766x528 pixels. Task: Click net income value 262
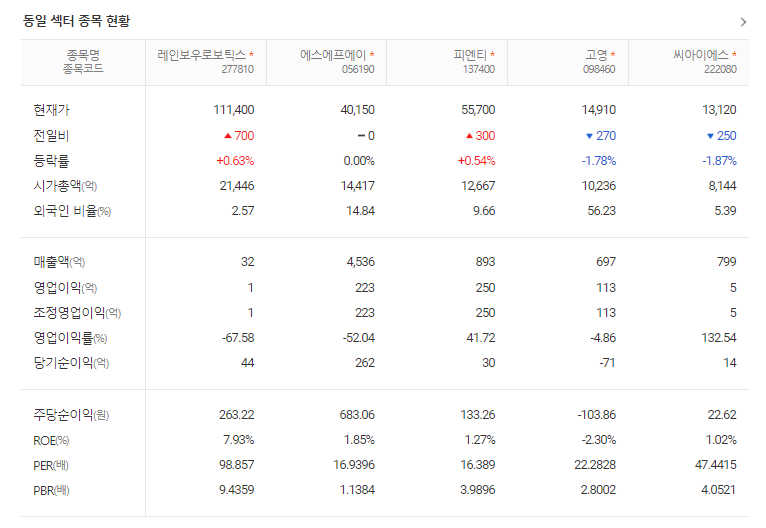(365, 362)
